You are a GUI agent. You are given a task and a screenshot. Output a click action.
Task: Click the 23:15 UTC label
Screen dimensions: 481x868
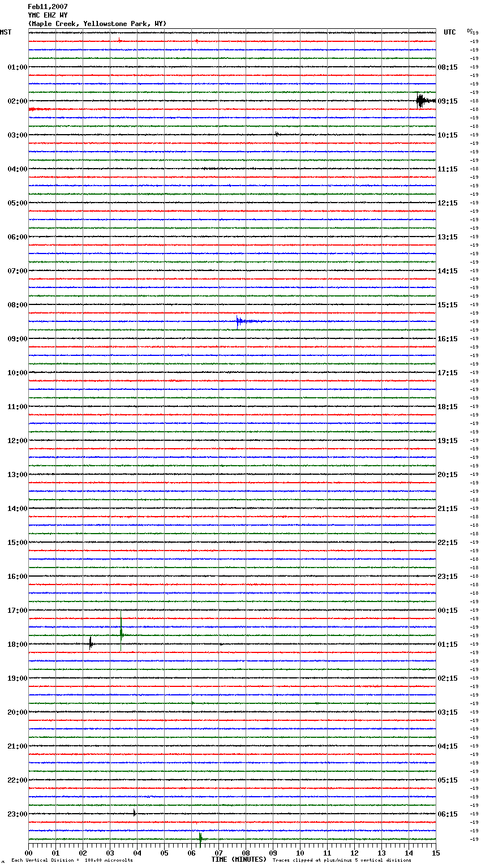point(448,577)
